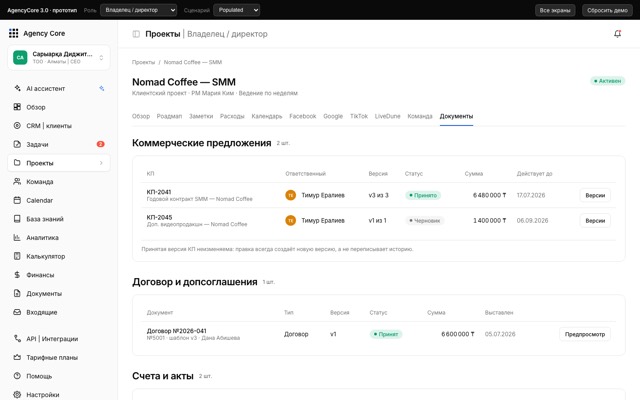Open Версии for КП-2045

pos(595,220)
